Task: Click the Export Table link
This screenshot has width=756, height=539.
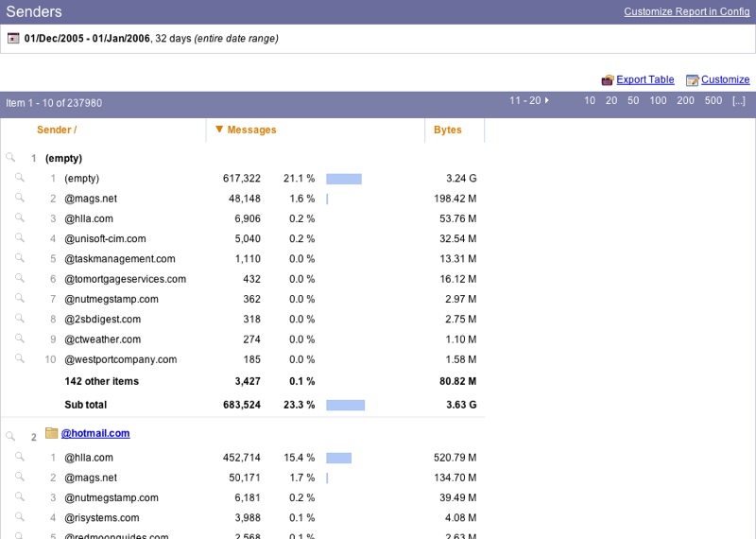Action: click(x=644, y=80)
